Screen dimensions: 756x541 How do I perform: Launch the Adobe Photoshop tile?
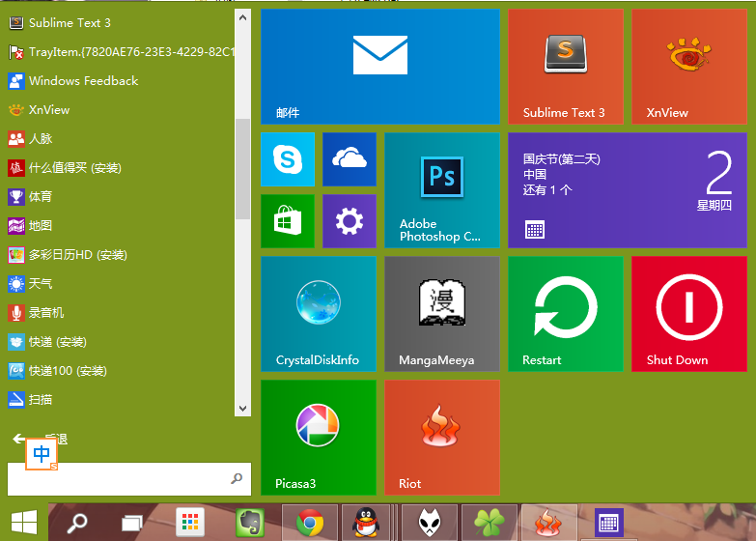[x=441, y=190]
